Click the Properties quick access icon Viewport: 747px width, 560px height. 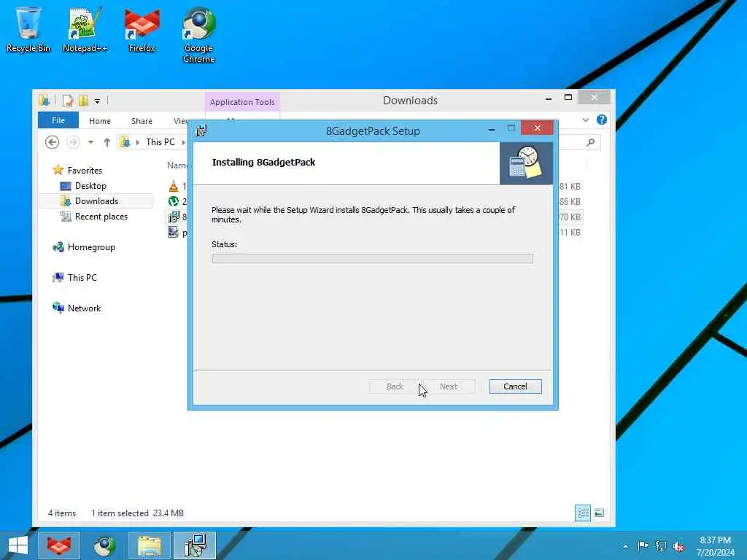coord(68,100)
